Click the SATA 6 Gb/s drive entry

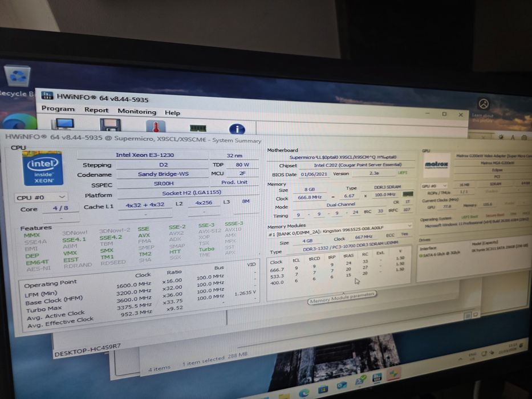click(x=440, y=254)
